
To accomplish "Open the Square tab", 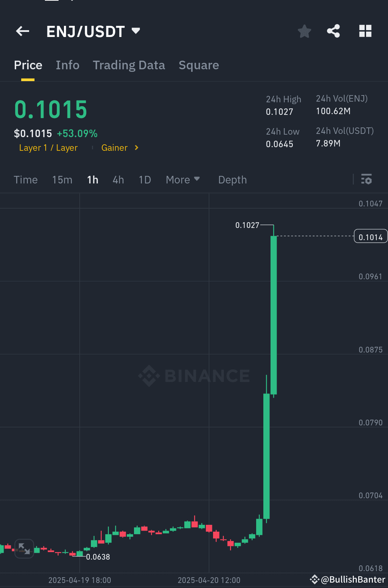I will pyautogui.click(x=199, y=65).
